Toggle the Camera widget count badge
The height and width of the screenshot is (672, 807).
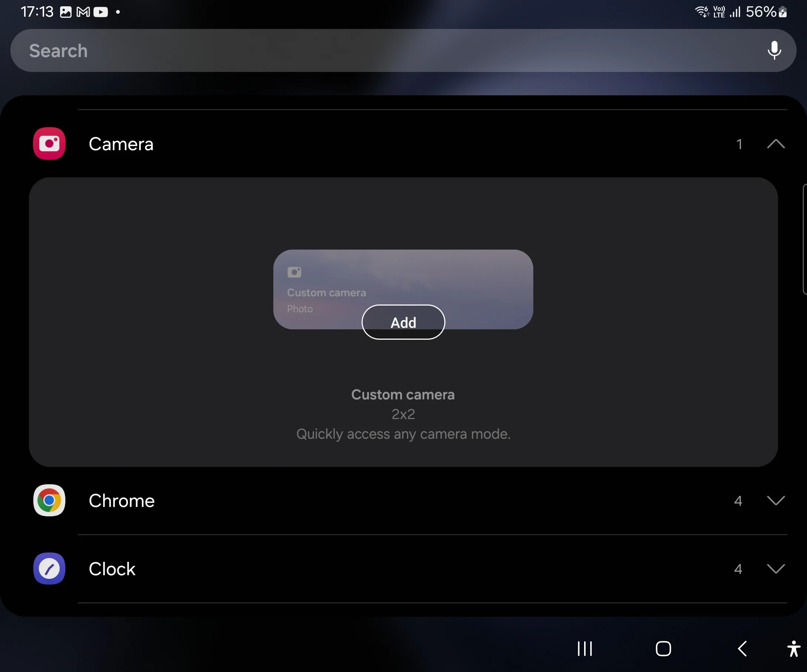(x=739, y=144)
